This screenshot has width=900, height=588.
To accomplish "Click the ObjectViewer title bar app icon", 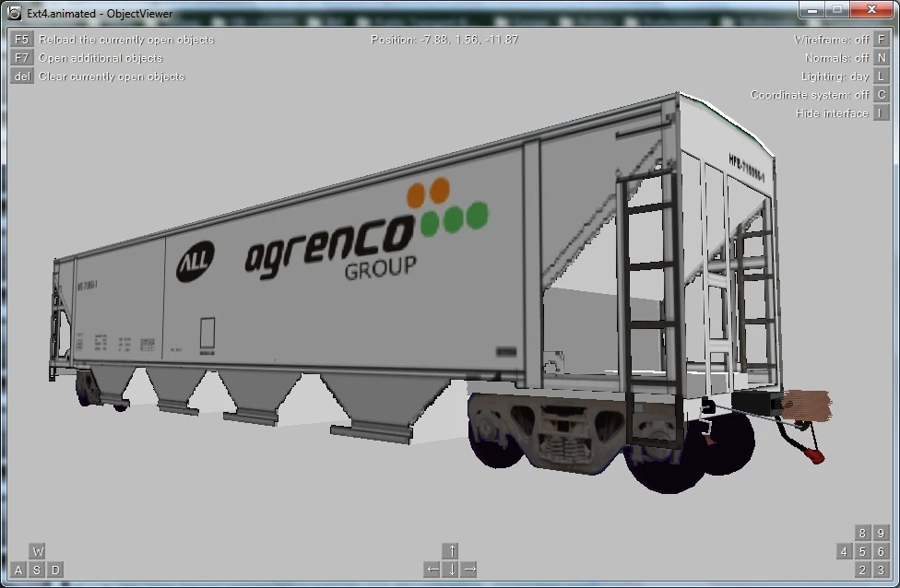I will pos(15,13).
